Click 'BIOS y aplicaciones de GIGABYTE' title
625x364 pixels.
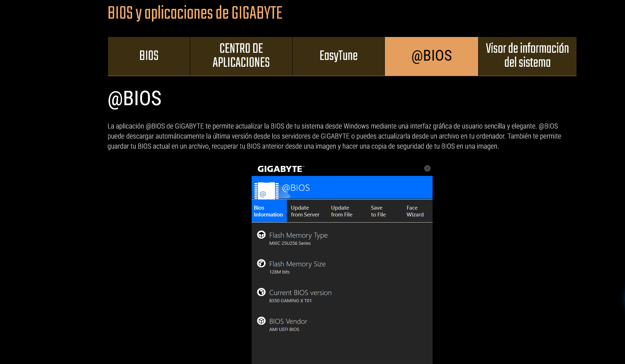[195, 13]
